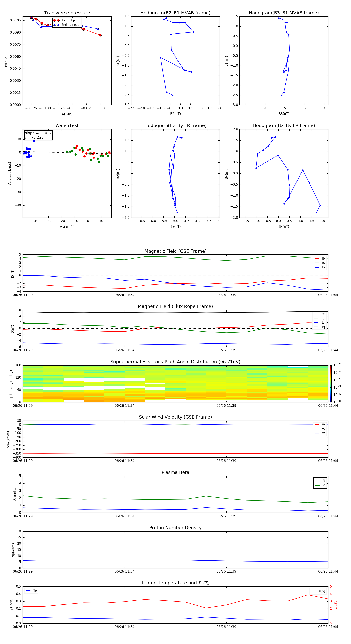Select the blue "Bz" entry in the GSE legend
The height and width of the screenshot is (644, 351).
pos(320,267)
